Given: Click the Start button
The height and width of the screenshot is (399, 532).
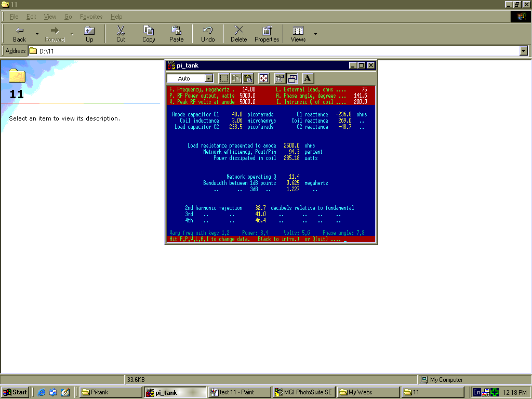Looking at the screenshot, I should 15,392.
